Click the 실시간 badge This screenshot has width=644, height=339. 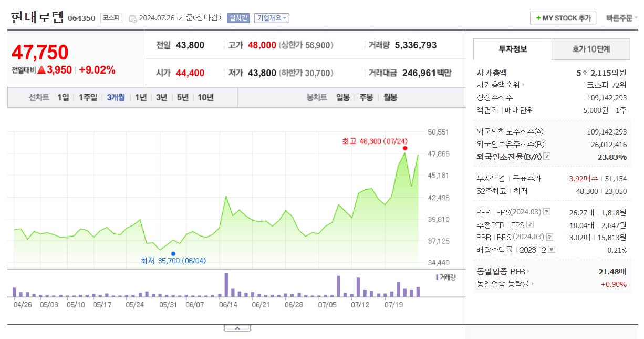(238, 18)
